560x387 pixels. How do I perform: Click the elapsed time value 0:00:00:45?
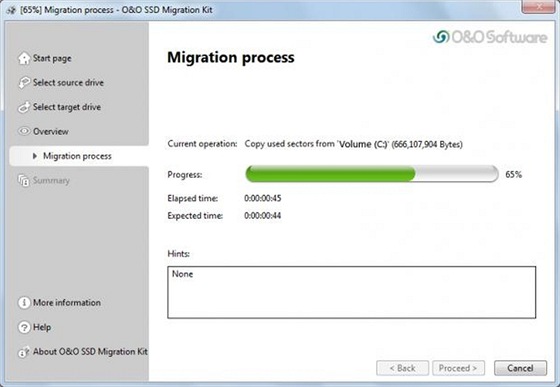pos(263,198)
